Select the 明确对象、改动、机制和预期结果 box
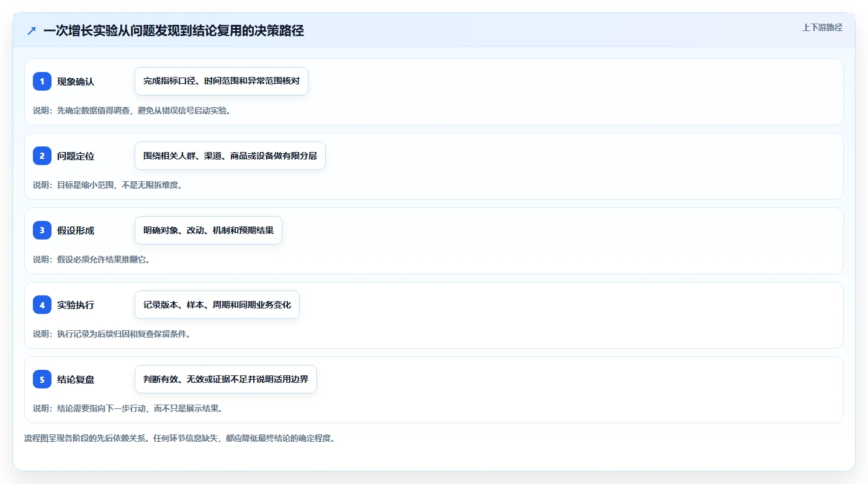Viewport: 868px width, 484px height. (x=208, y=230)
